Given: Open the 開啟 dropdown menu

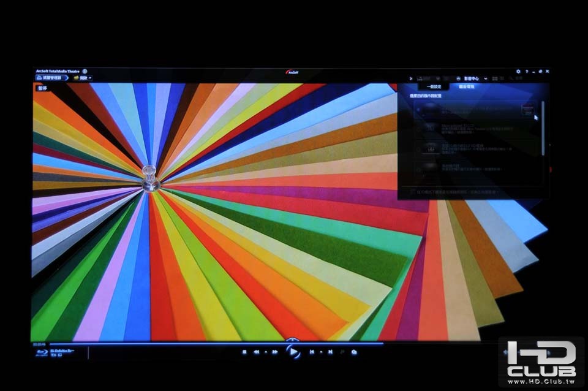Looking at the screenshot, I should (x=83, y=78).
